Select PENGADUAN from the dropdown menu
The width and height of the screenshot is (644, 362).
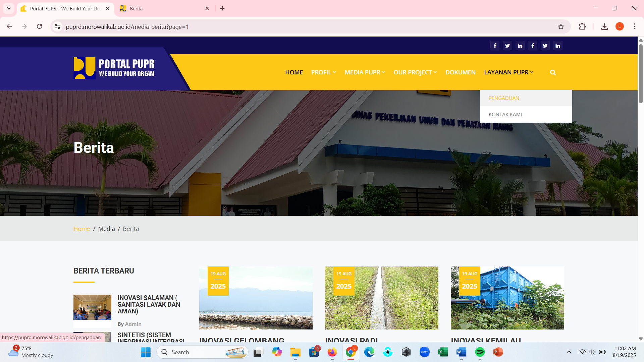504,98
